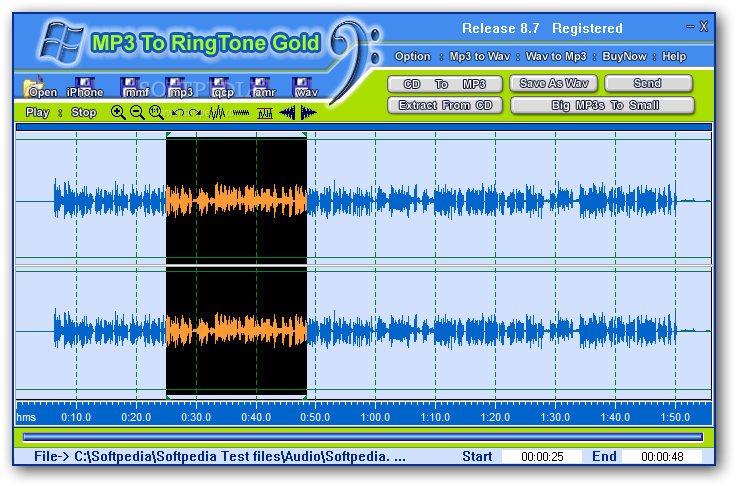Save ringtone in qcp format
736x486 pixels.
click(221, 87)
